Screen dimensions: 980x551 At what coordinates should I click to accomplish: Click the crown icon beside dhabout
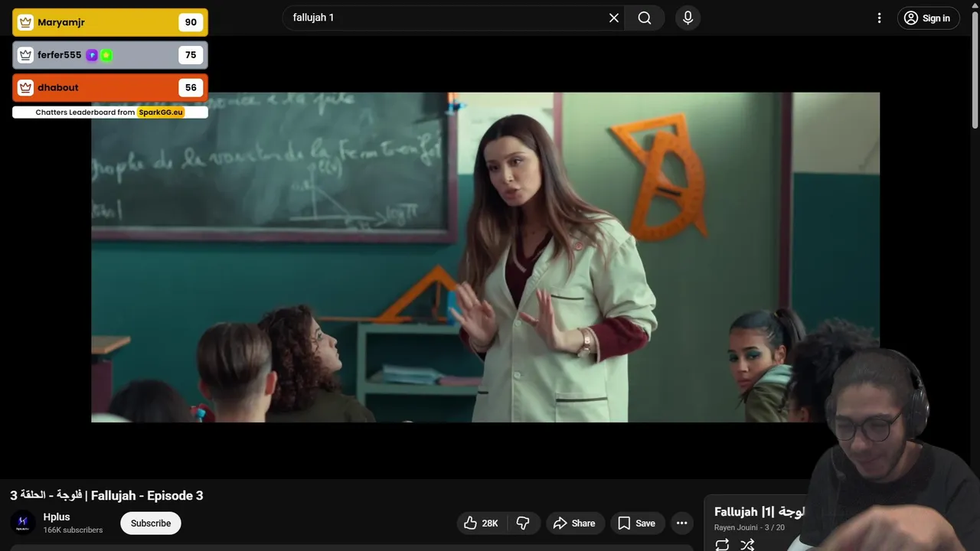[25, 87]
